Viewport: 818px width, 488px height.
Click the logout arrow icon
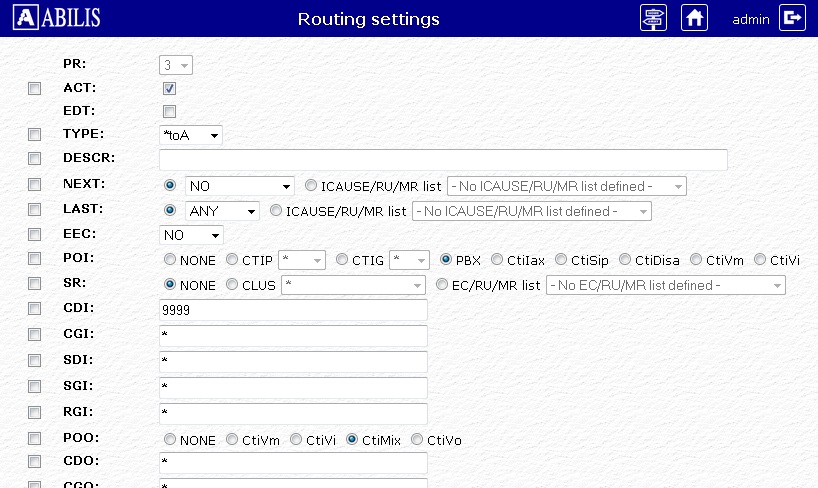[792, 18]
